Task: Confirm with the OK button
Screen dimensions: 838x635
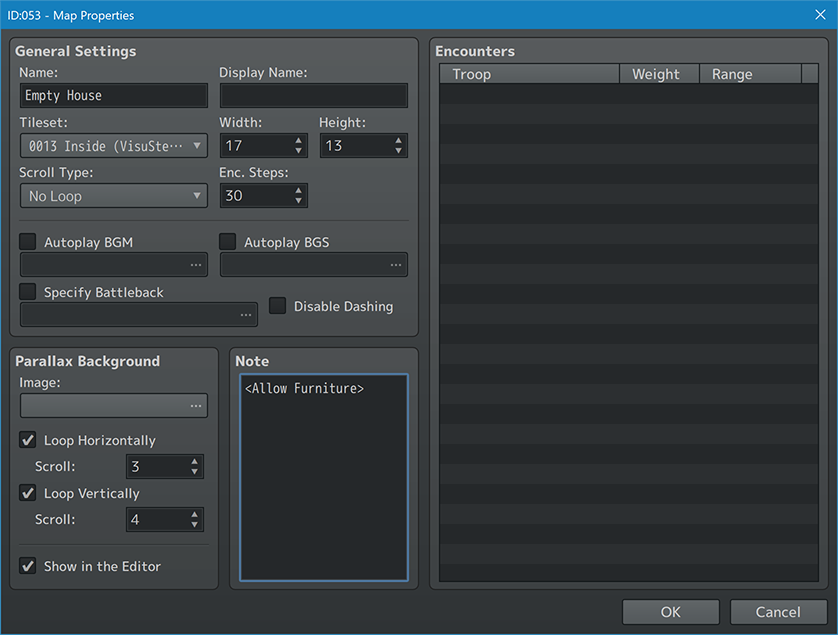Action: click(670, 612)
